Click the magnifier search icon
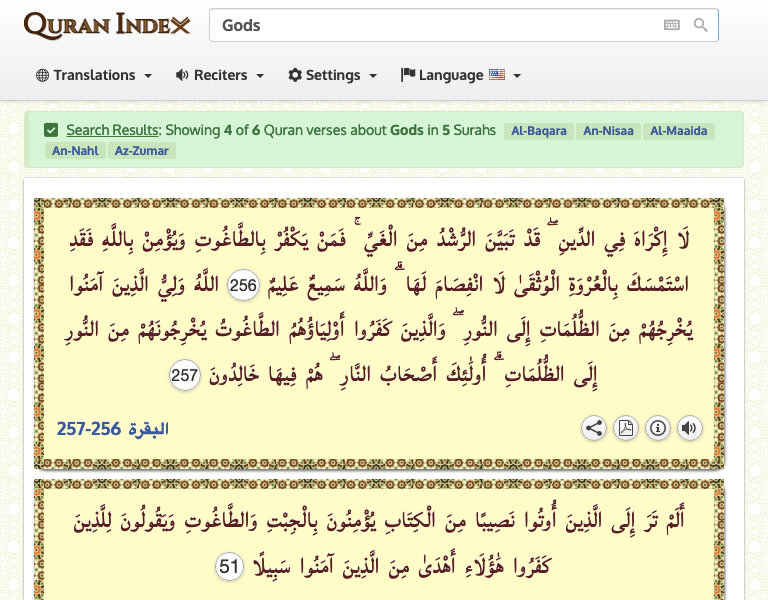 click(x=700, y=25)
